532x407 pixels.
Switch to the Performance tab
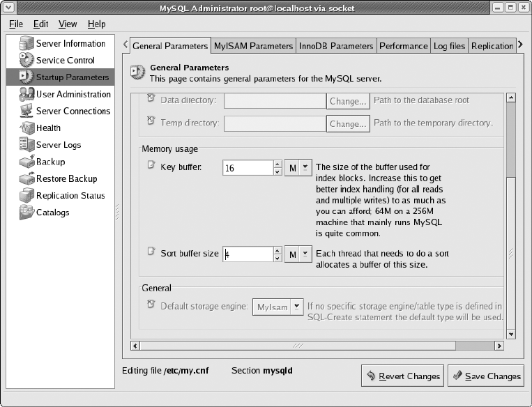(404, 46)
